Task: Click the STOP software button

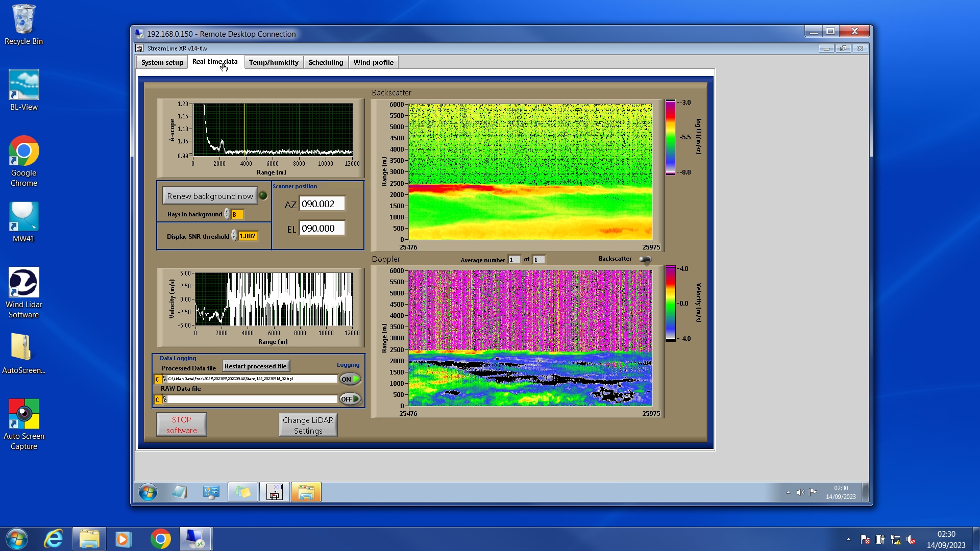Action: tap(181, 424)
